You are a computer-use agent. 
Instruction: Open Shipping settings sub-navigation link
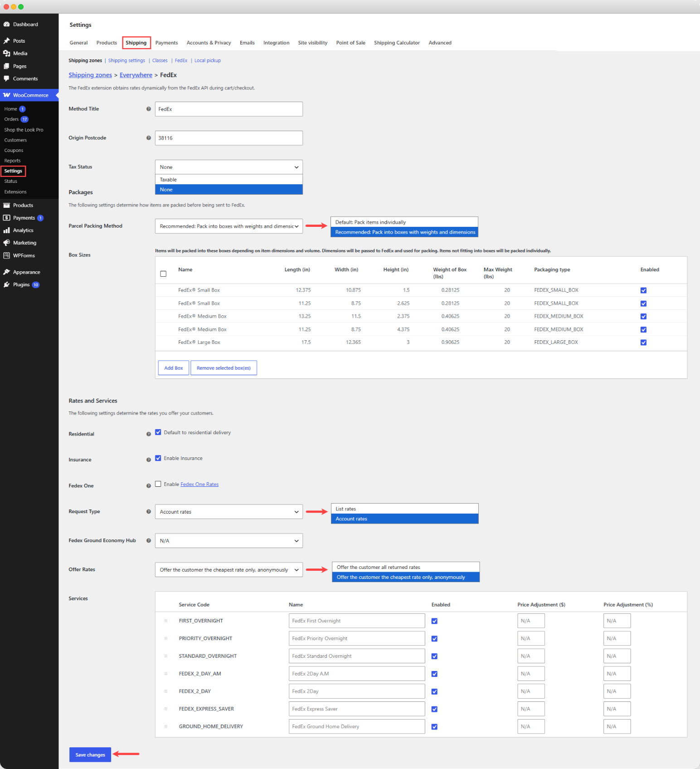[126, 60]
